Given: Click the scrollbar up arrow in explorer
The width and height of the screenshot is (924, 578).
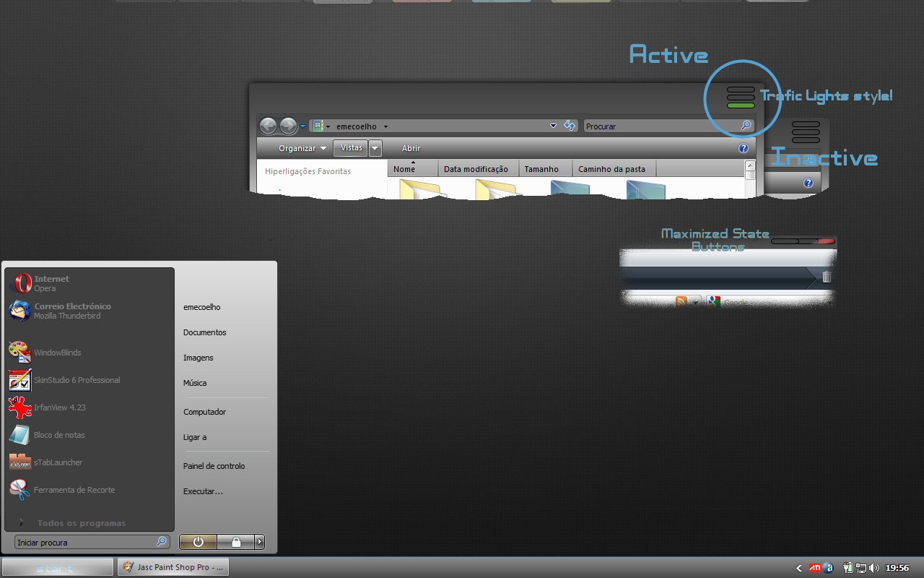Looking at the screenshot, I should point(750,165).
